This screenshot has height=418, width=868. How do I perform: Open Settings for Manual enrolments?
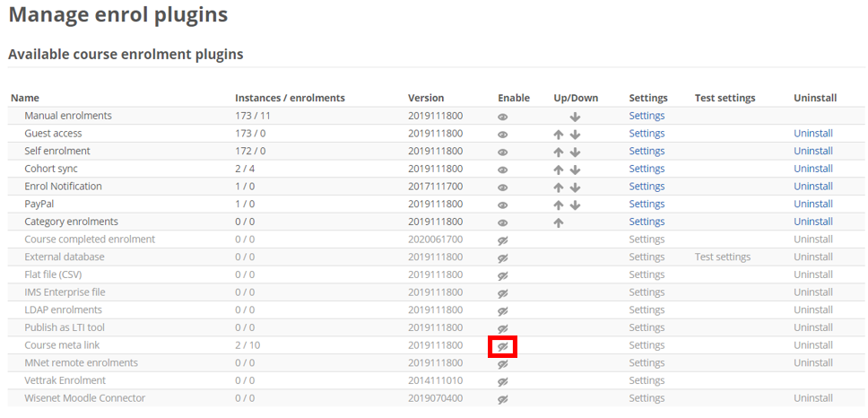tap(647, 116)
